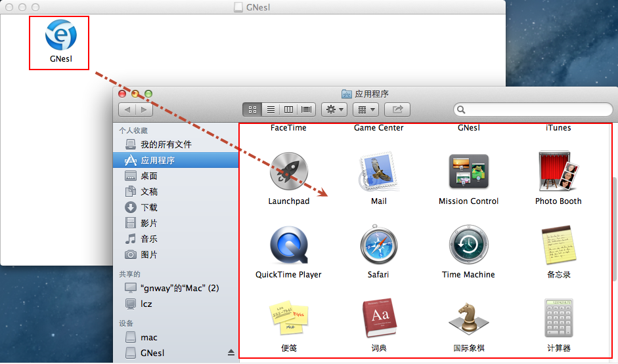Open the Photo Booth app icon

click(x=558, y=171)
